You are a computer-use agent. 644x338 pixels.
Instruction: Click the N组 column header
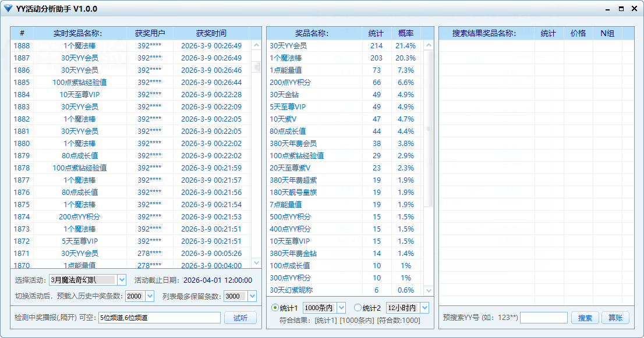(607, 33)
